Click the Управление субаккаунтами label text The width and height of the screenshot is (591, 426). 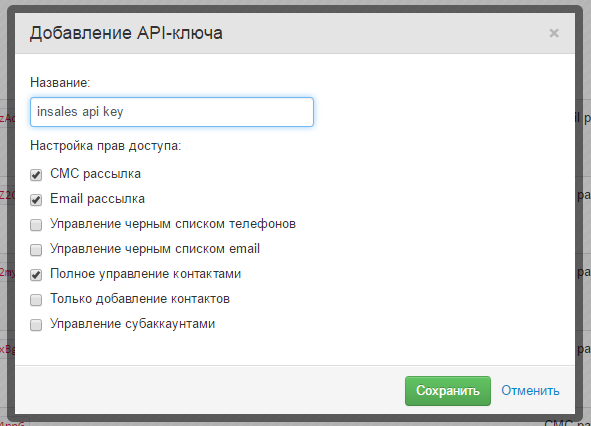(x=133, y=324)
